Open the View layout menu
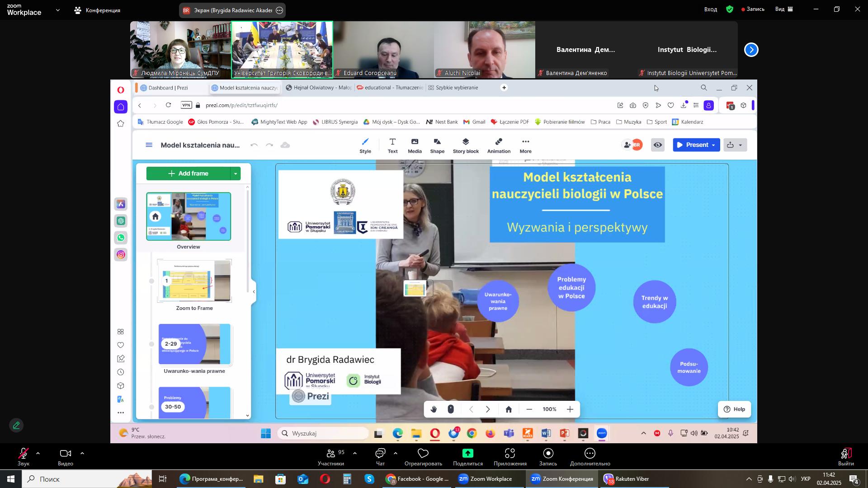This screenshot has width=868, height=488. coord(784,9)
